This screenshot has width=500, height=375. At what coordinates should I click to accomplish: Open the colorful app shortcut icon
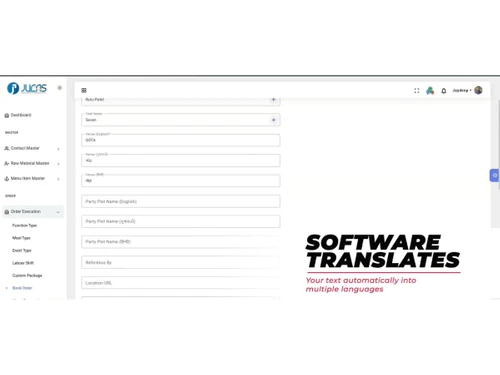(430, 90)
